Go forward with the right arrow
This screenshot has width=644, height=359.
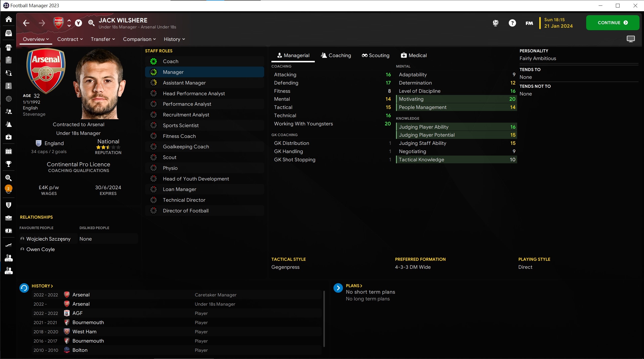tap(42, 23)
